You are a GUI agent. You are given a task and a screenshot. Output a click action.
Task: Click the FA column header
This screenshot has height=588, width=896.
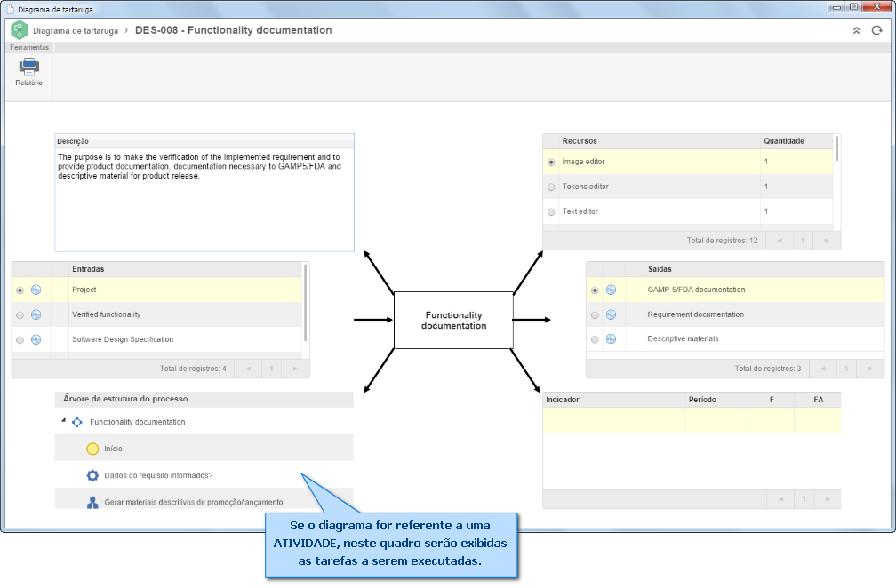pyautogui.click(x=819, y=400)
